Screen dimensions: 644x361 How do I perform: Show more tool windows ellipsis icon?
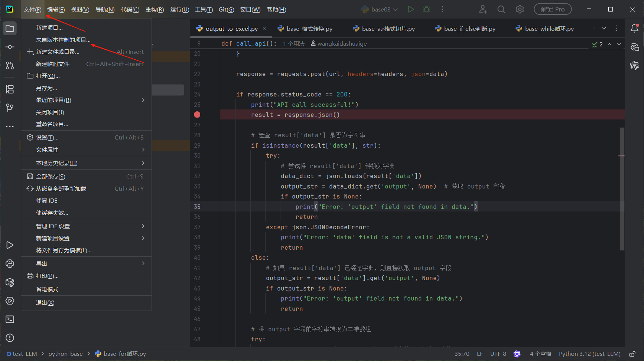10,126
